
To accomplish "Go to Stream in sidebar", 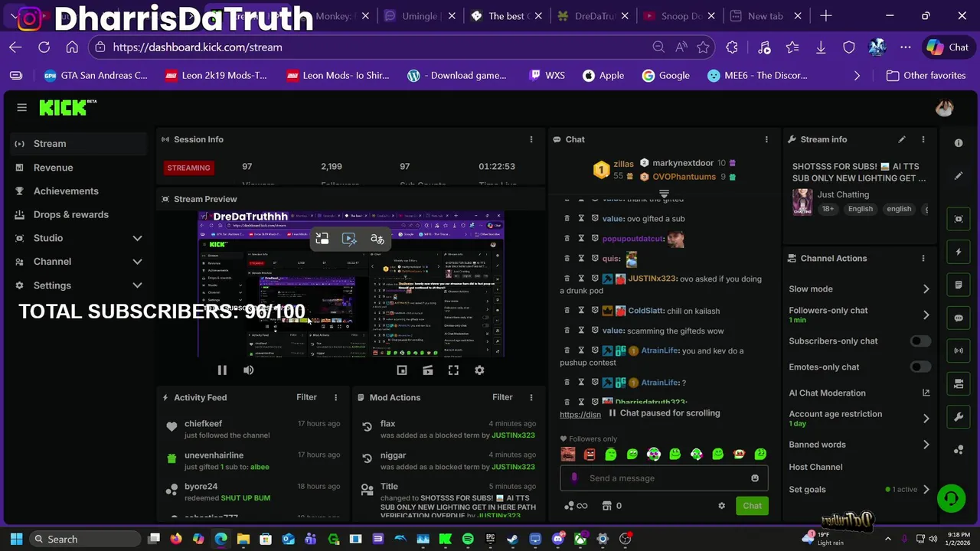I will point(79,144).
